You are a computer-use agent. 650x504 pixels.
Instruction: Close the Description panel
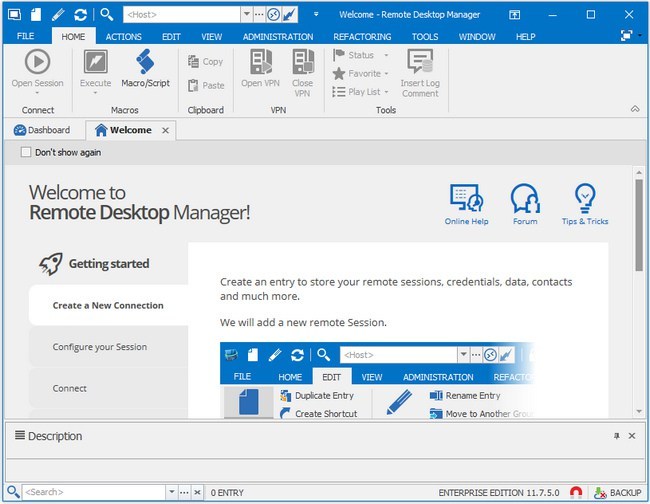click(x=632, y=436)
